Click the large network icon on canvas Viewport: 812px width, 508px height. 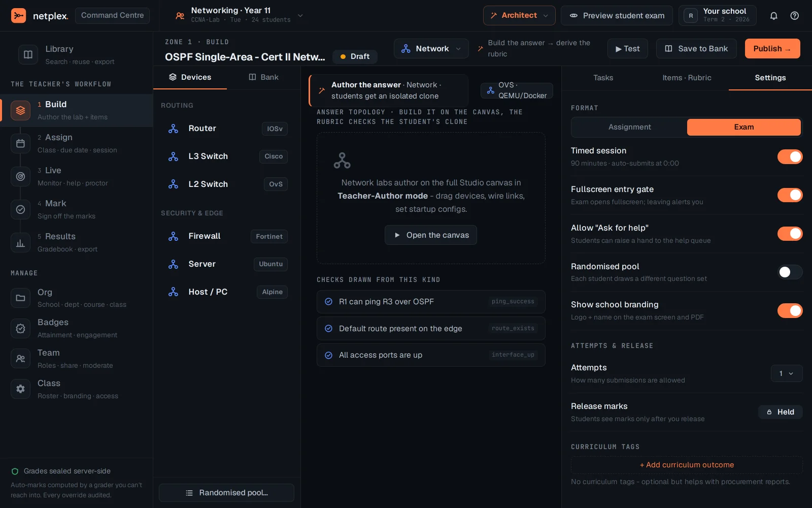(x=342, y=161)
